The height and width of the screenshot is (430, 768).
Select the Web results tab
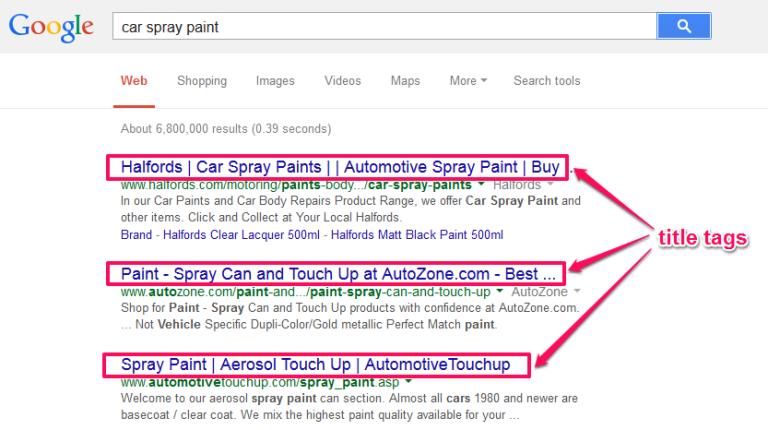[134, 81]
